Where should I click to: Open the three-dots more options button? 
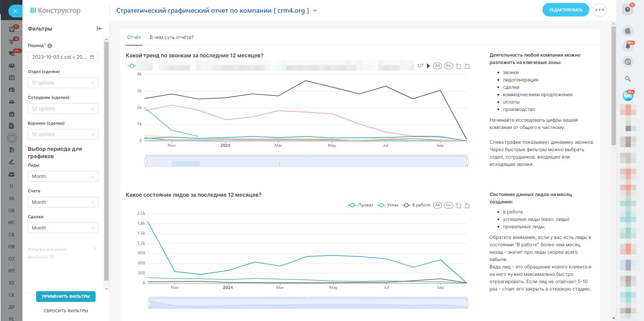pyautogui.click(x=599, y=10)
